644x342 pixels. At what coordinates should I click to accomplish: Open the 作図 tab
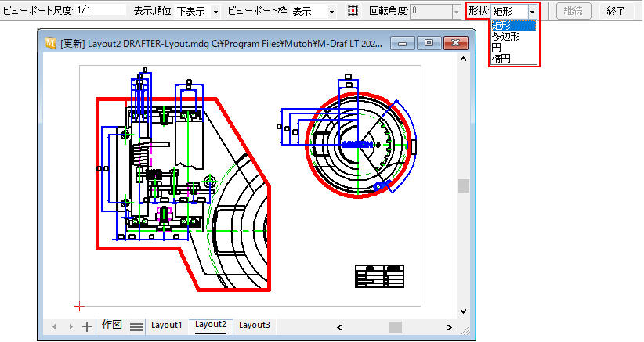tap(111, 325)
